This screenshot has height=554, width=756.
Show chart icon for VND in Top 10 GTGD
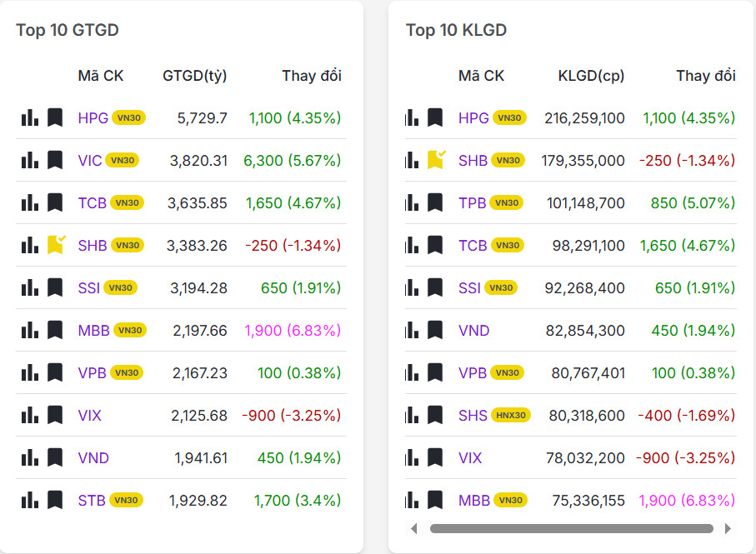30,457
